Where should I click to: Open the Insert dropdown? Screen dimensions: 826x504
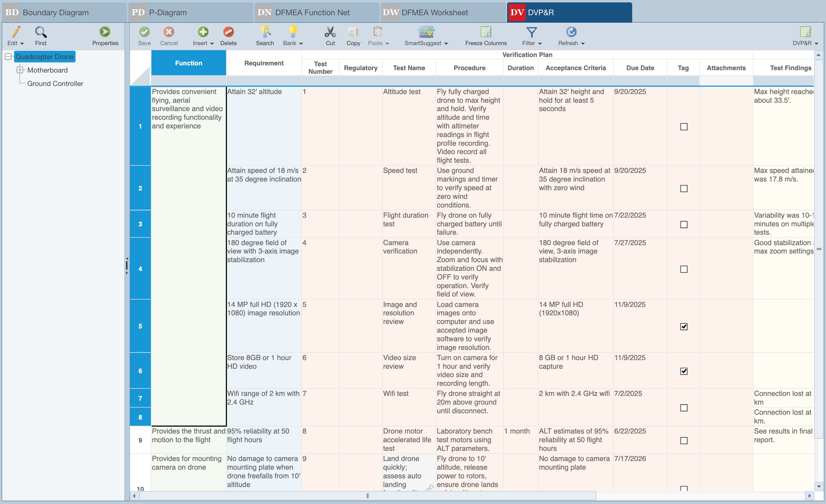211,43
